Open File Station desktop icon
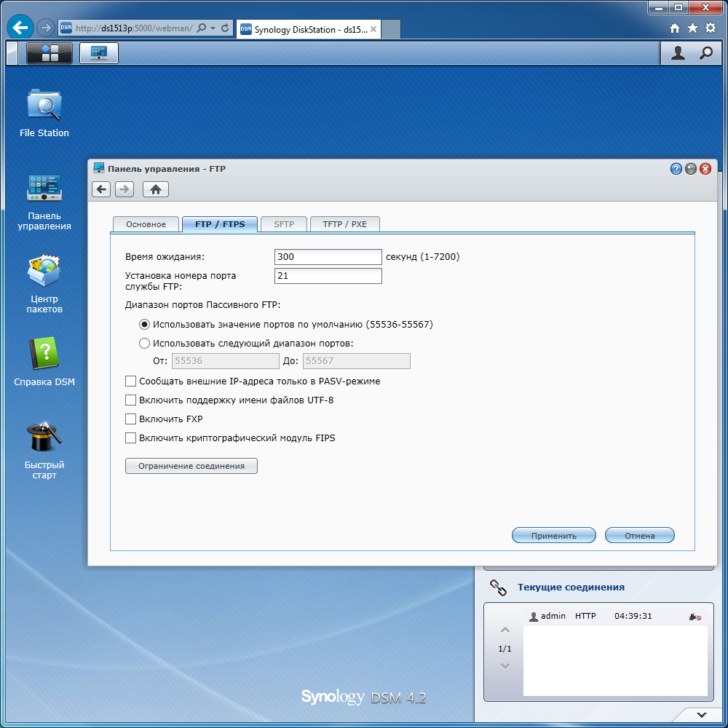Screen dimensions: 728x728 coord(44,113)
